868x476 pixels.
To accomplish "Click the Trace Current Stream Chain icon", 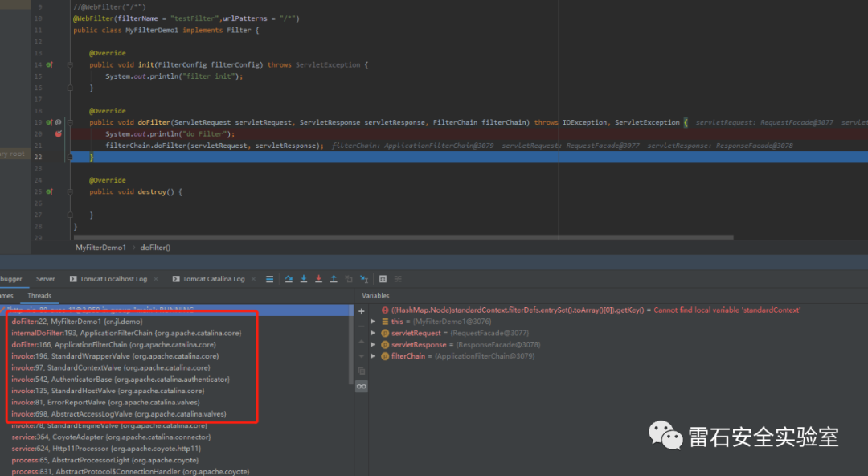I will 398,279.
